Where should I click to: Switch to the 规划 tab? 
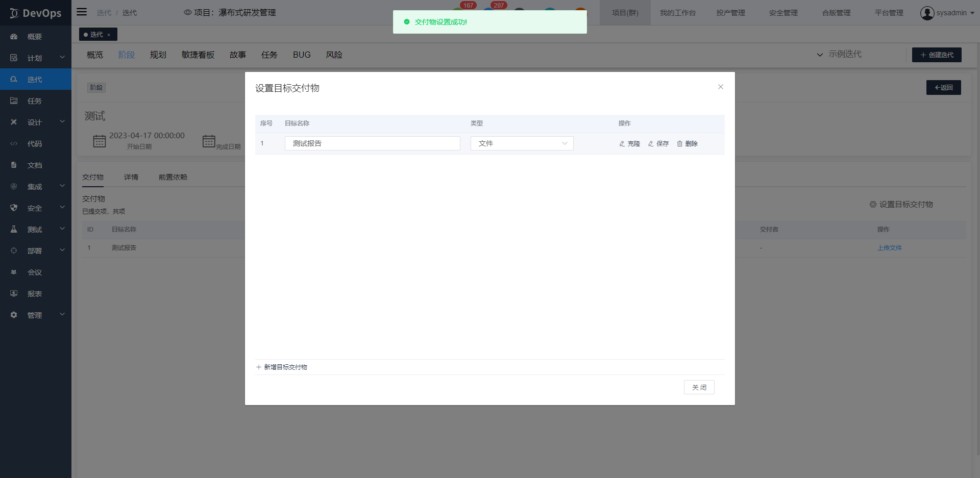coord(158,55)
